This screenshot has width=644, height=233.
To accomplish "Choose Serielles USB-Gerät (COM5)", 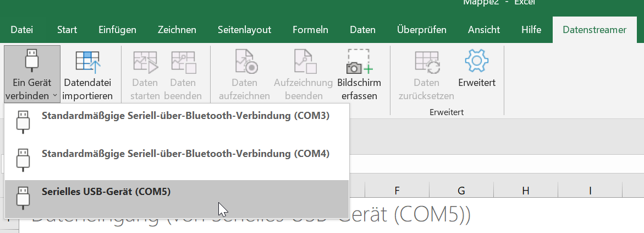I will pyautogui.click(x=177, y=199).
